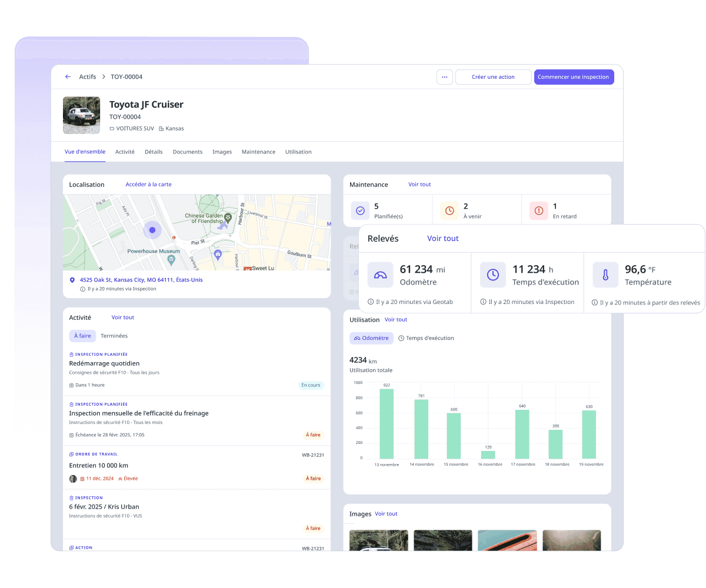The image size is (706, 588).
Task: Select the Odomètre usage toggle
Action: pos(371,338)
